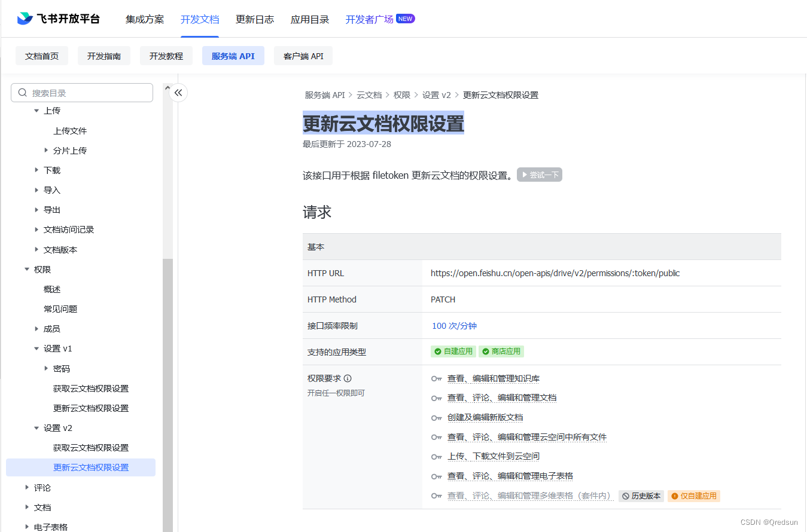Expand the 分片上传 tree node
This screenshot has height=532, width=807.
(46, 150)
